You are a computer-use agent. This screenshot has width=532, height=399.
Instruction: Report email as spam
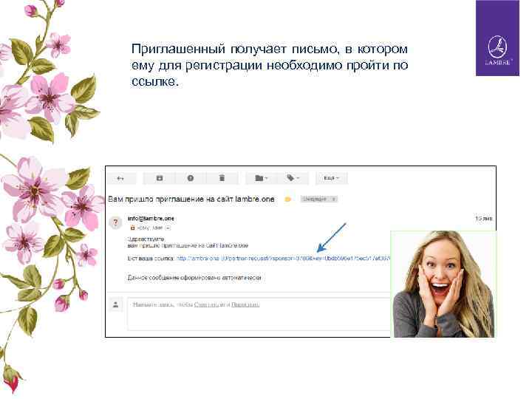pos(191,178)
